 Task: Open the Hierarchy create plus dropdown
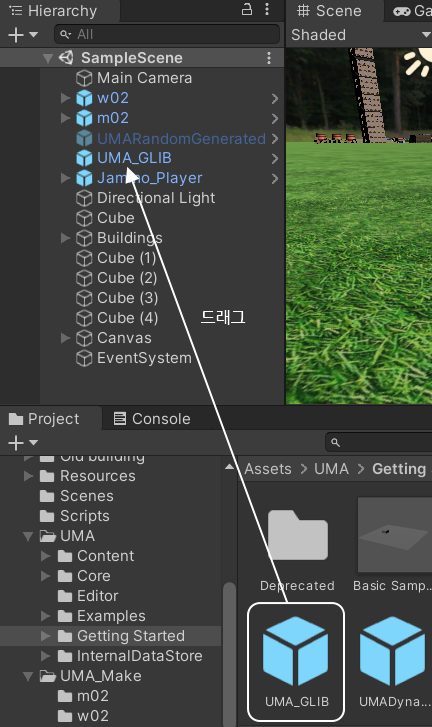(23, 34)
